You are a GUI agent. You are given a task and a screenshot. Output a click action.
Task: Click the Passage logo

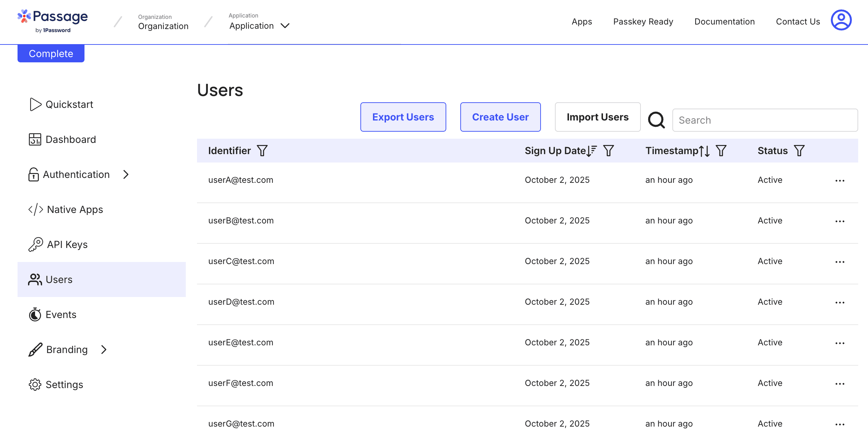[53, 19]
